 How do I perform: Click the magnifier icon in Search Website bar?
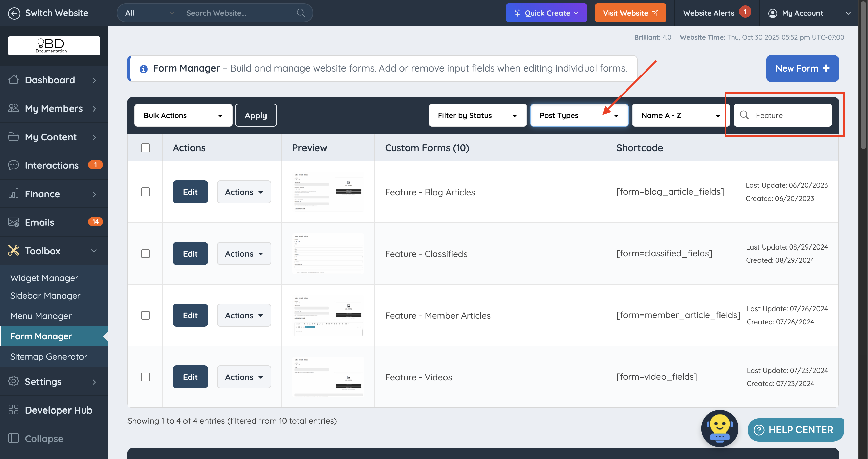(x=301, y=13)
